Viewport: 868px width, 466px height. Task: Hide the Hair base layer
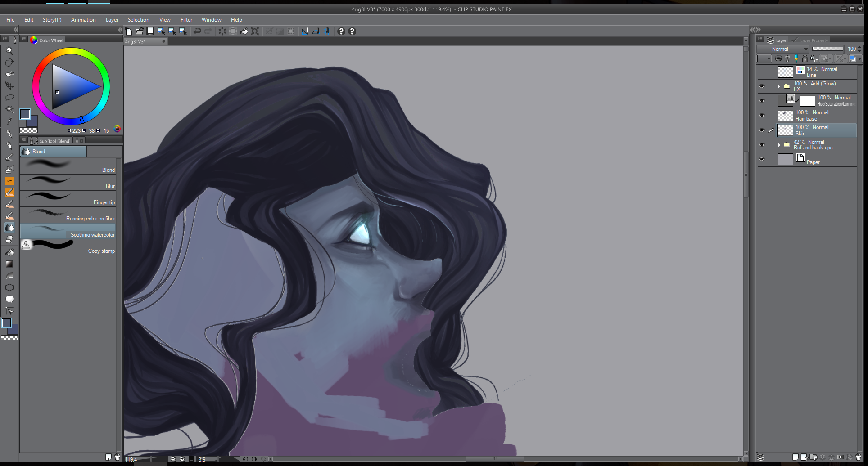point(762,116)
